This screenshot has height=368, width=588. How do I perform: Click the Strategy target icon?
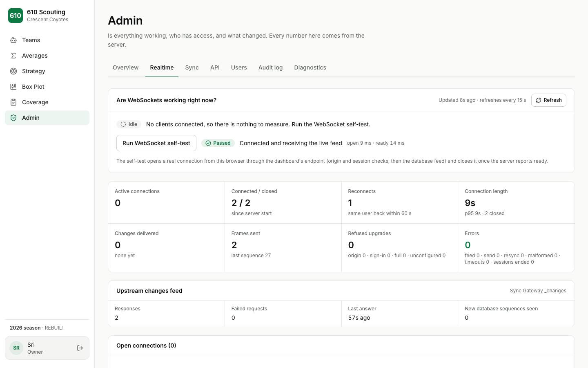coord(13,71)
